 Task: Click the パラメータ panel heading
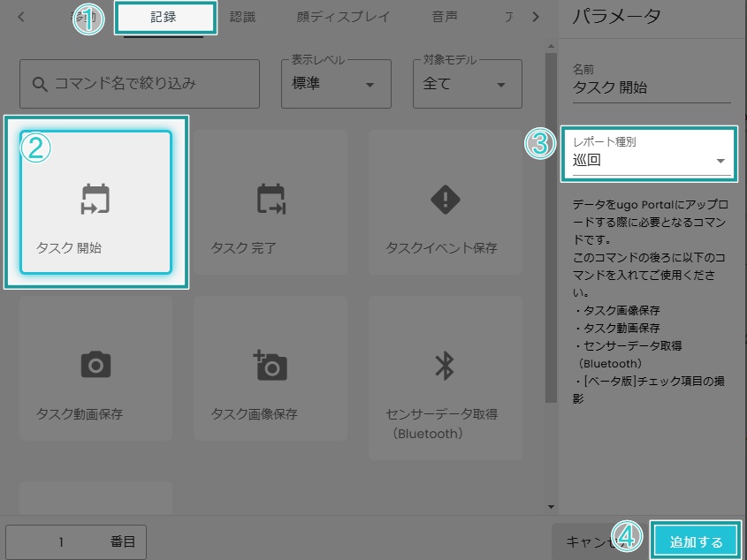616,17
